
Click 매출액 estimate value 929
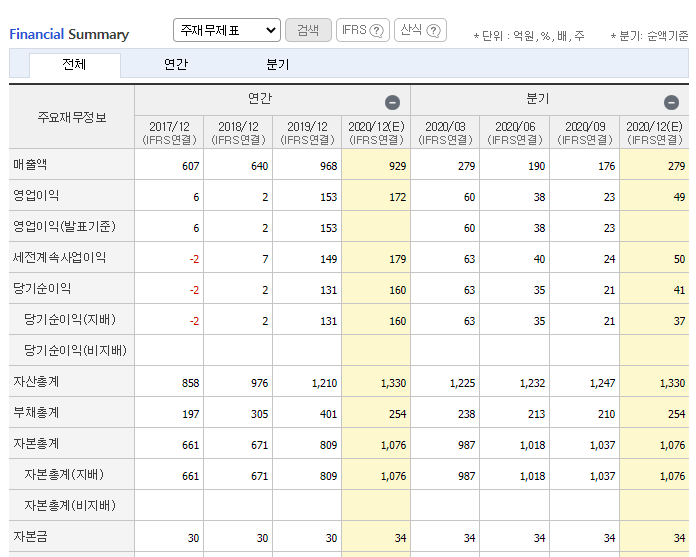point(397,166)
